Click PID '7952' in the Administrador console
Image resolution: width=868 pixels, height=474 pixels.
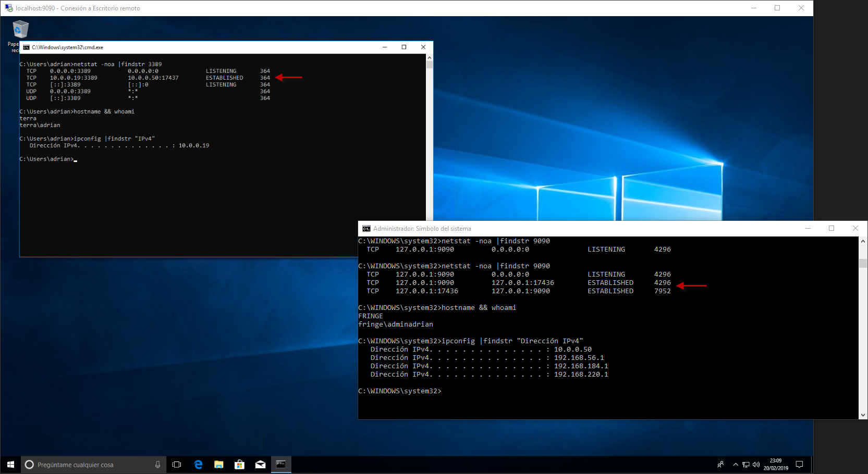(663, 291)
